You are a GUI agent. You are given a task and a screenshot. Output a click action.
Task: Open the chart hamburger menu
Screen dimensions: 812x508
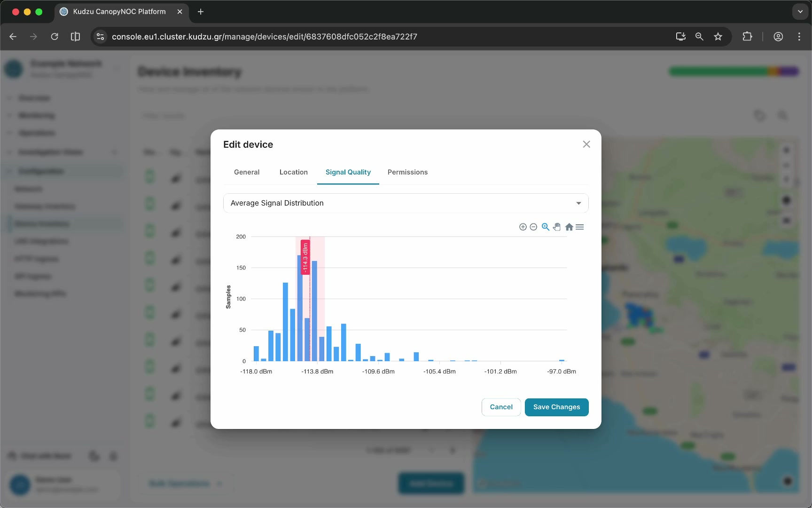(580, 227)
